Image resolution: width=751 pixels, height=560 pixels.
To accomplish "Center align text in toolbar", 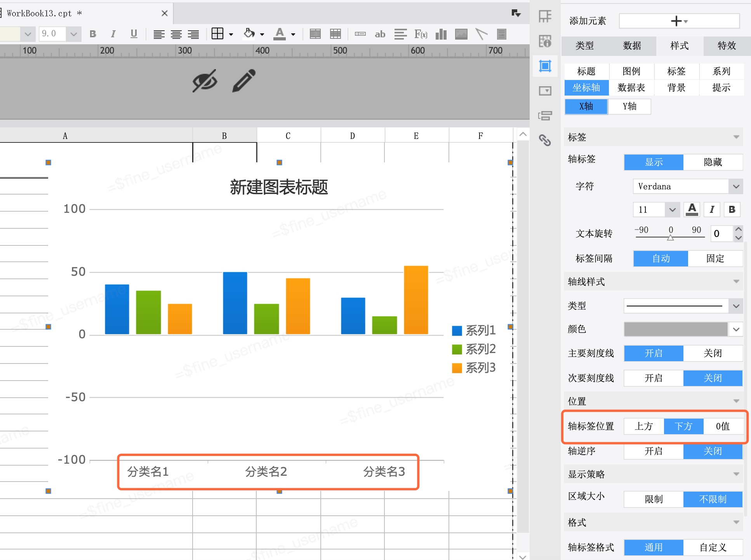I will [x=176, y=34].
